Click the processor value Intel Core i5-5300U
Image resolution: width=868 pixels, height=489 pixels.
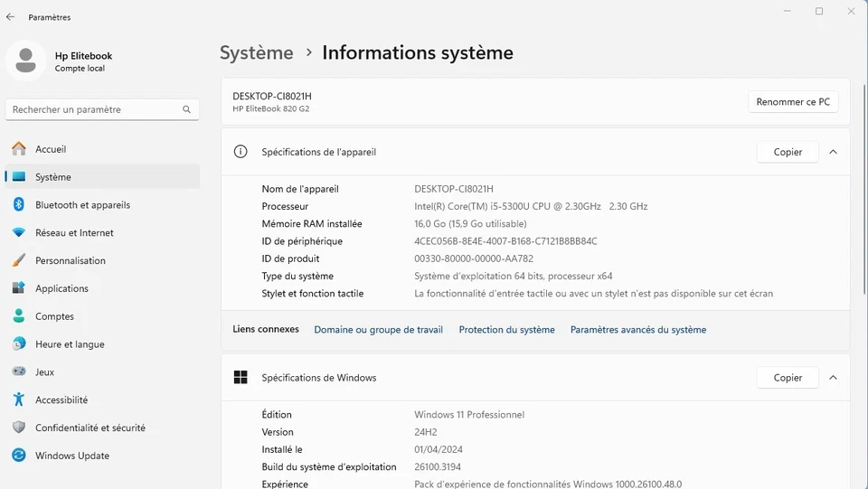[x=531, y=206]
